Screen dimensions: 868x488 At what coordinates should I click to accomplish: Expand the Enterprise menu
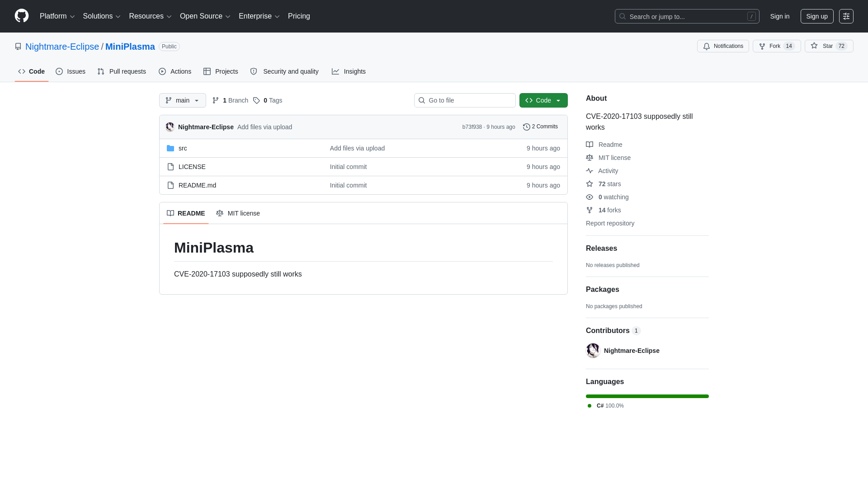coord(259,16)
